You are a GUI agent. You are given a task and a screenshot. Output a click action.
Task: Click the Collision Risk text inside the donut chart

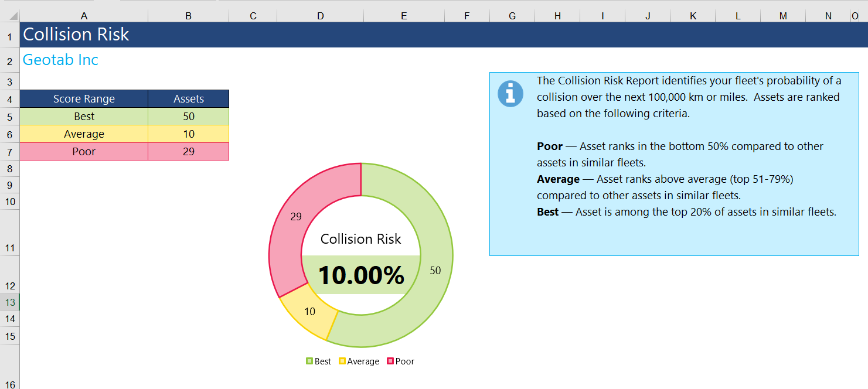[360, 239]
